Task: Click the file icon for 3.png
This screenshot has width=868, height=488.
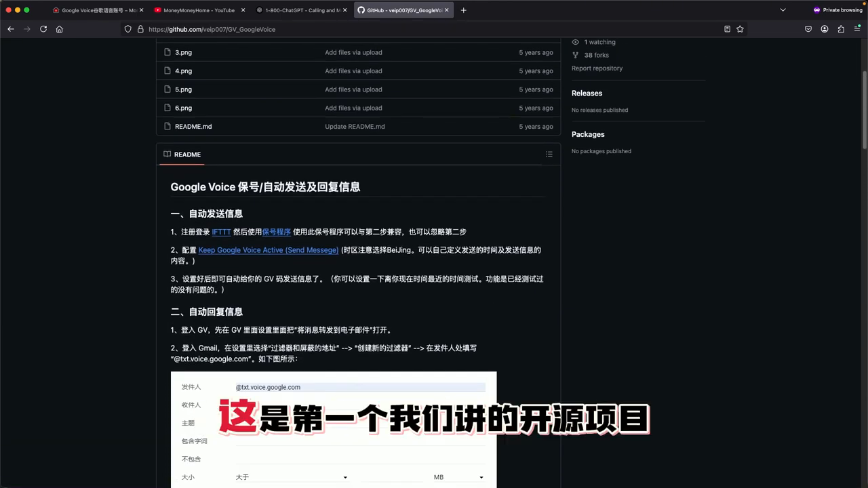Action: (167, 52)
